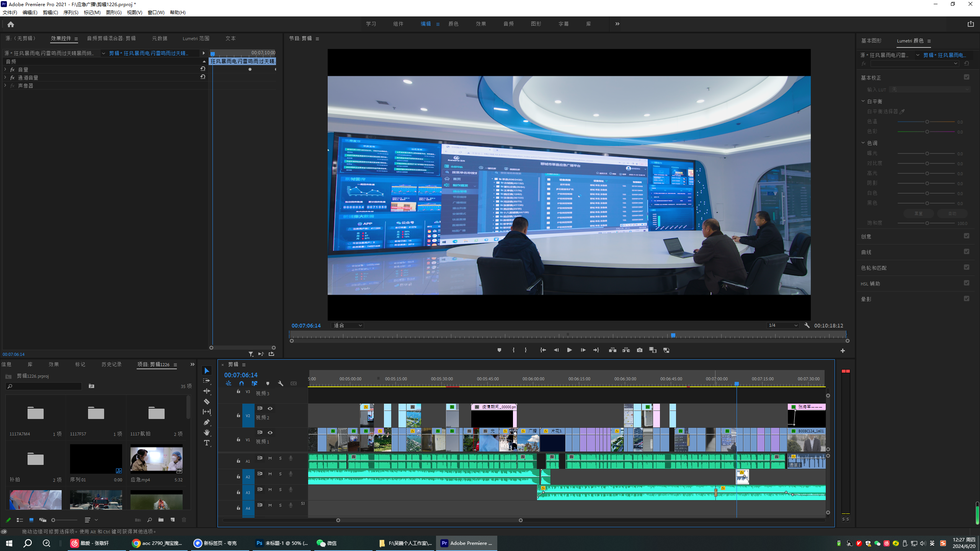Open the 适合 zoom level dropdown
Viewport: 980px width, 551px height.
click(x=348, y=326)
